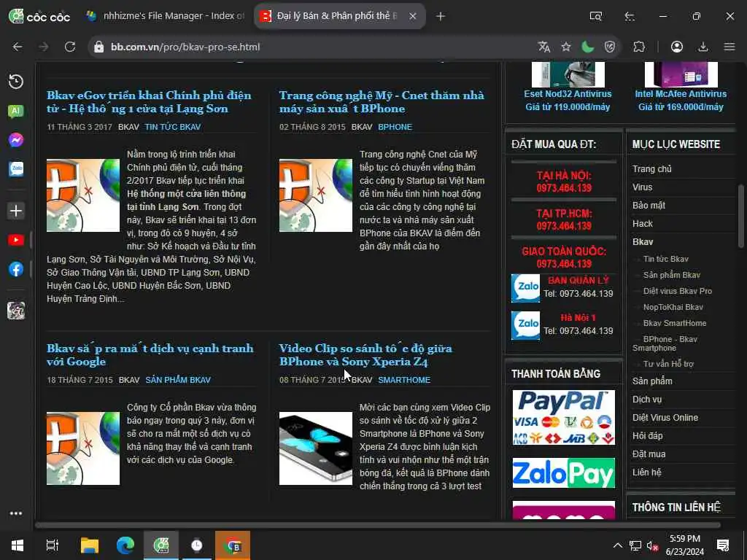The height and width of the screenshot is (560, 747).
Task: Open File Explorer from the taskbar
Action: [90, 545]
